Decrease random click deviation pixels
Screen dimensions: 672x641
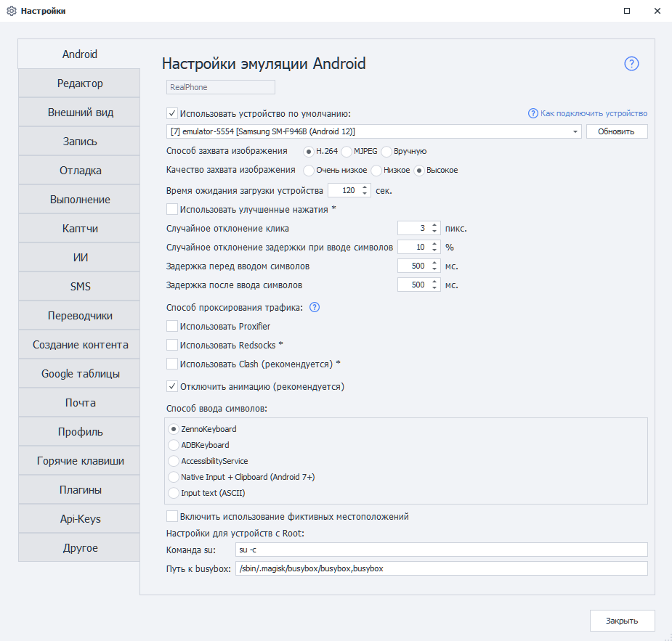(434, 232)
